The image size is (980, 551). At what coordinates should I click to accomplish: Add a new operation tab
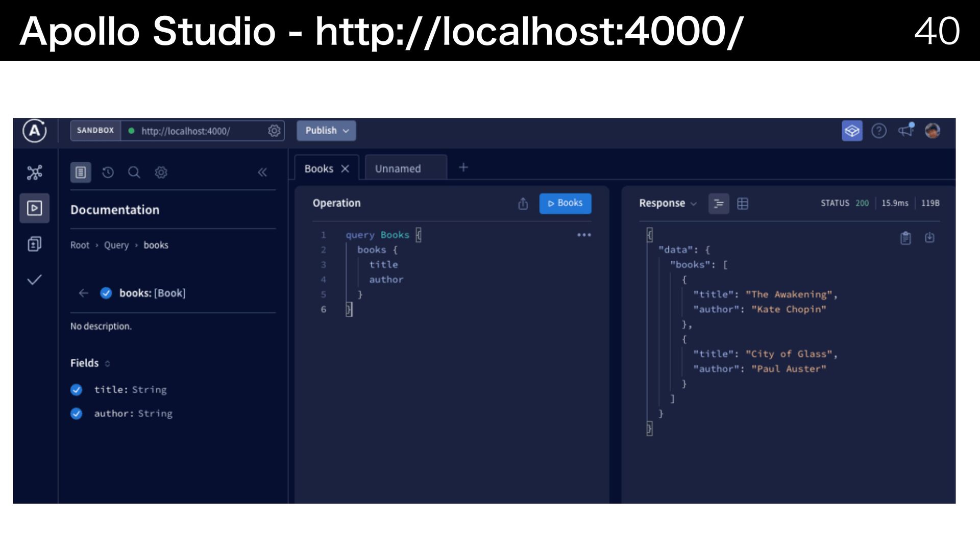(463, 167)
